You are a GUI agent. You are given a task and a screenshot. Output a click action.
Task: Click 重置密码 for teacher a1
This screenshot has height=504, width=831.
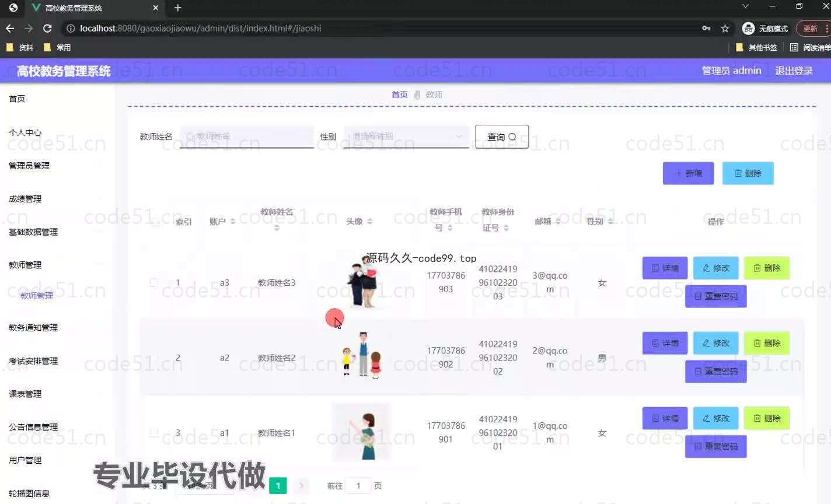(716, 447)
